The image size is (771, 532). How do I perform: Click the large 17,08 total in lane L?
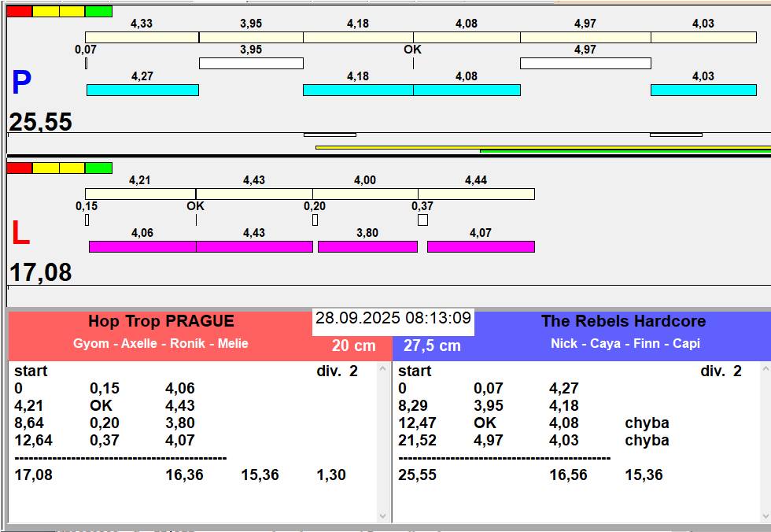[x=41, y=272]
